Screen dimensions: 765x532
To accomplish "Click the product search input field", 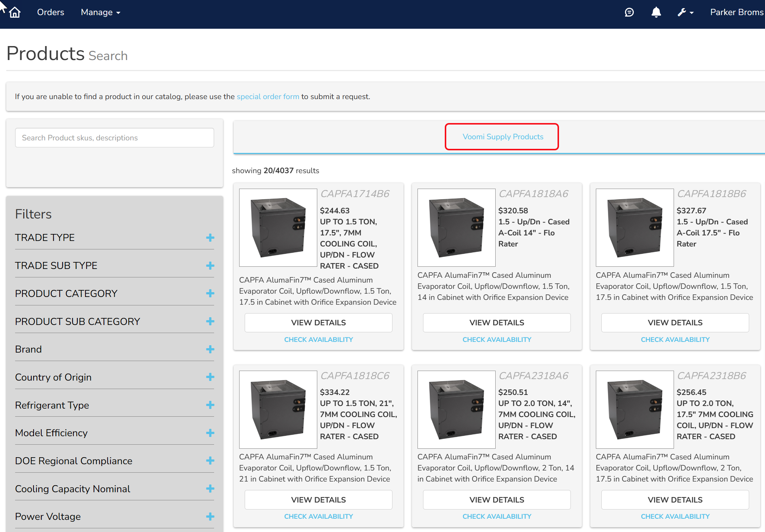I will [x=114, y=138].
